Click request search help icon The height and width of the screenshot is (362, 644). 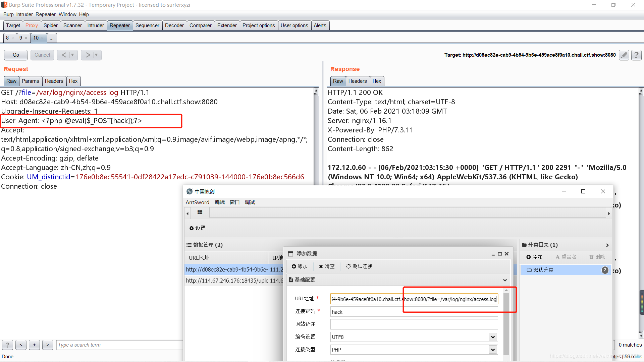coord(7,345)
